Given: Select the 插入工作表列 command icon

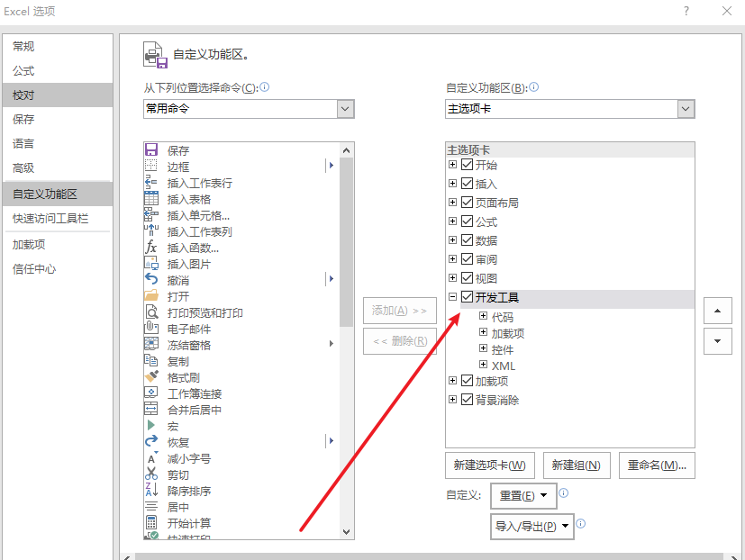Looking at the screenshot, I should coord(151,230).
